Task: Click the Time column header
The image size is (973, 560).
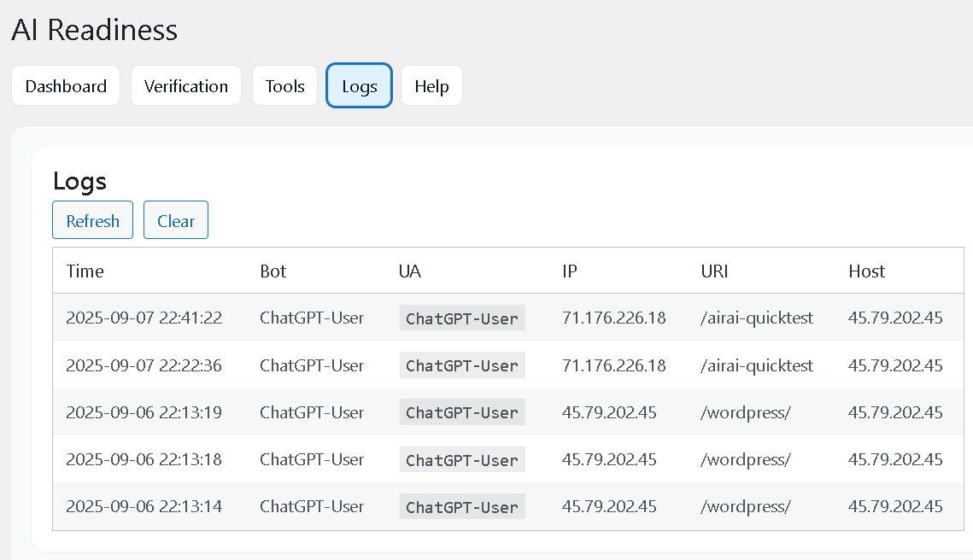Action: click(x=85, y=271)
